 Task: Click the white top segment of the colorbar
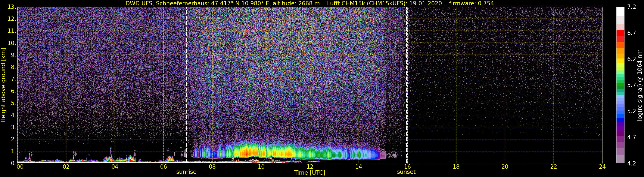[620, 12]
